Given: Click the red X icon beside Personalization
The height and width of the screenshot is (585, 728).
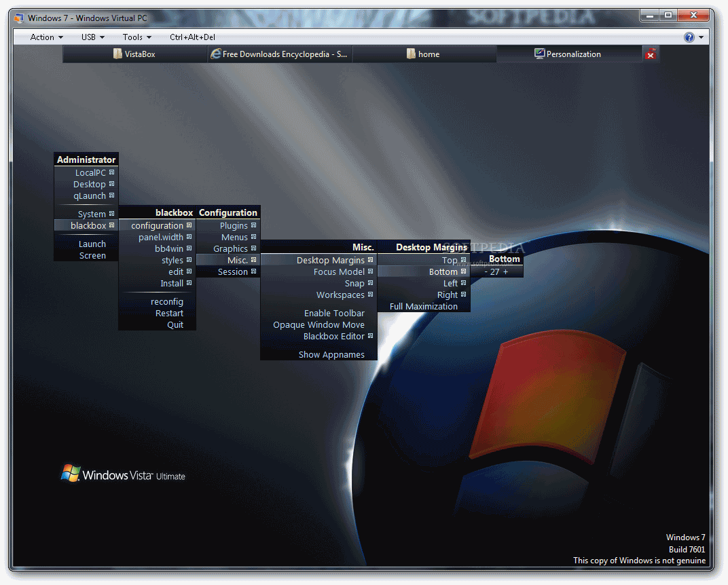Looking at the screenshot, I should pyautogui.click(x=651, y=54).
